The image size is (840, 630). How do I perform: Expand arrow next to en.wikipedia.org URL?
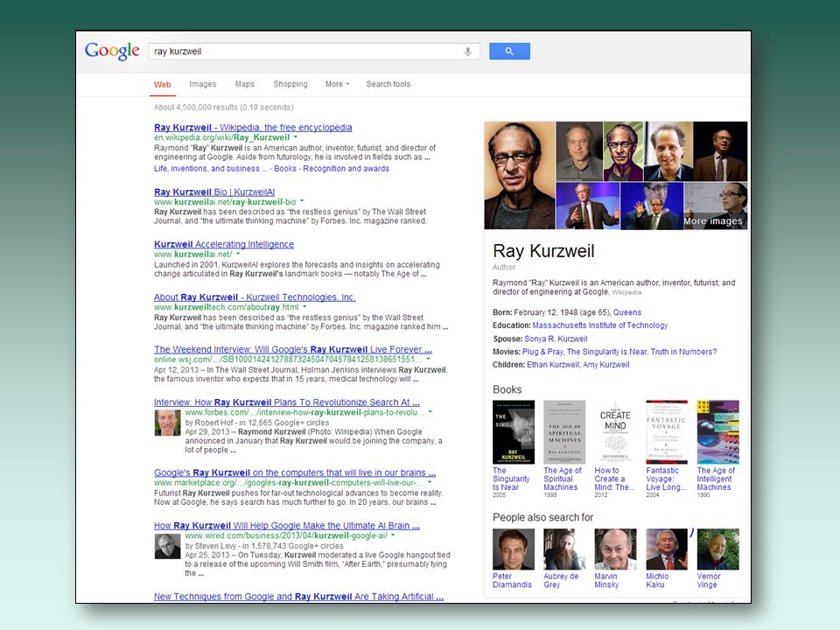295,137
